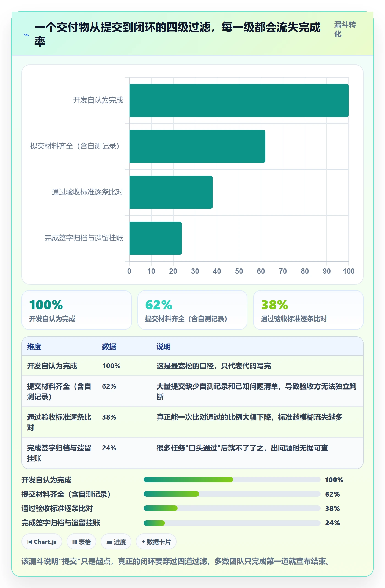This screenshot has height=588, width=385.
Task: Click the table row name 开发自认为完成
Action: click(52, 366)
